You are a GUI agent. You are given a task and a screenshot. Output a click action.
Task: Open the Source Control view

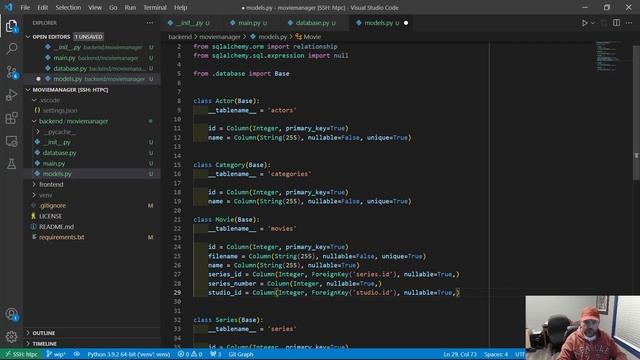[x=11, y=72]
